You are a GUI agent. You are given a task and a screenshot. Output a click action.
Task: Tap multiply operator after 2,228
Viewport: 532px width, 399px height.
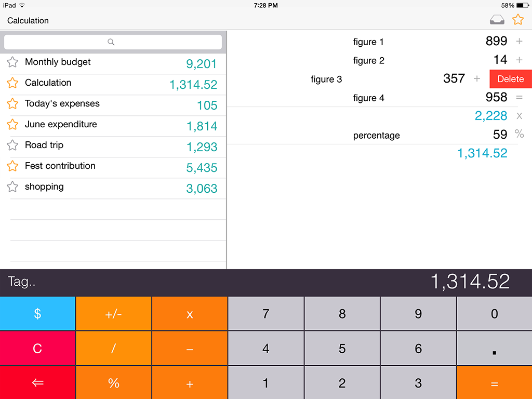tap(519, 116)
